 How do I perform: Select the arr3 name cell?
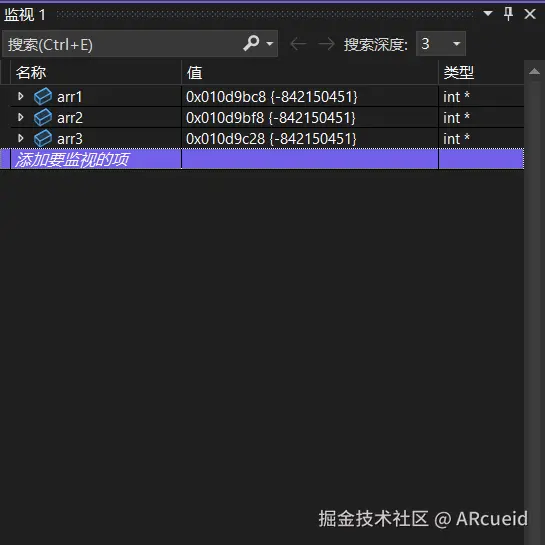point(96,138)
